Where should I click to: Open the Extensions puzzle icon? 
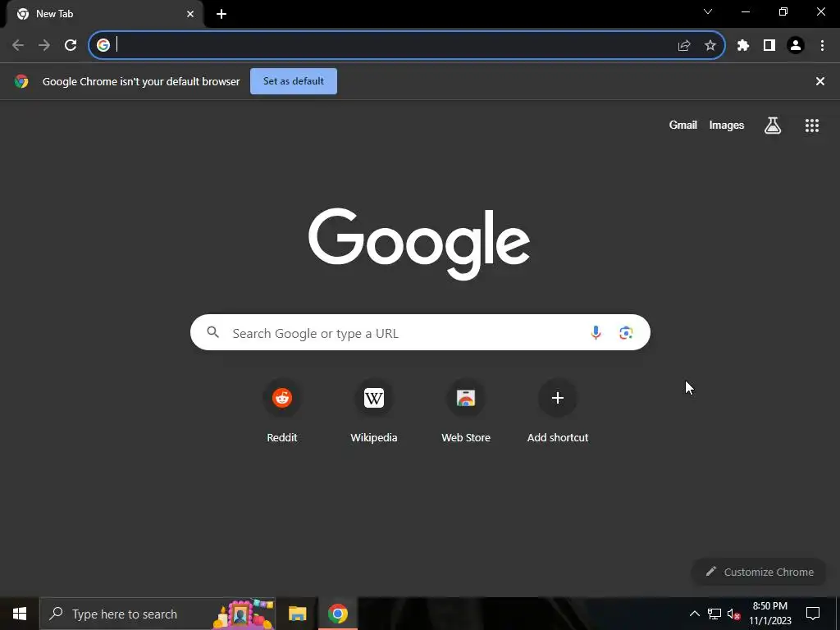pyautogui.click(x=743, y=46)
